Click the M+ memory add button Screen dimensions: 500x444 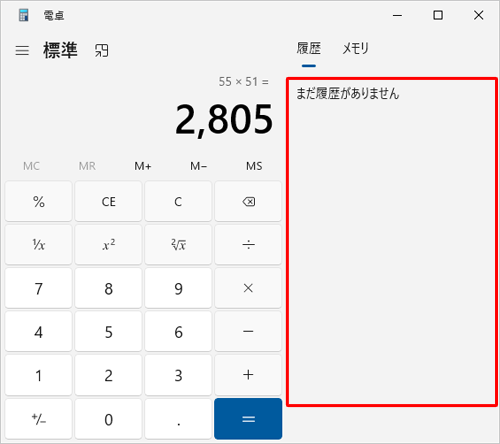click(x=143, y=166)
